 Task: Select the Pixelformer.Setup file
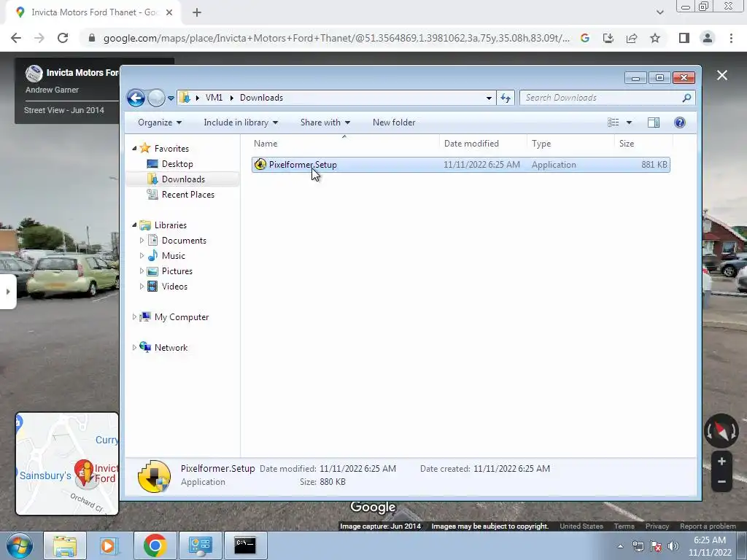click(461, 165)
